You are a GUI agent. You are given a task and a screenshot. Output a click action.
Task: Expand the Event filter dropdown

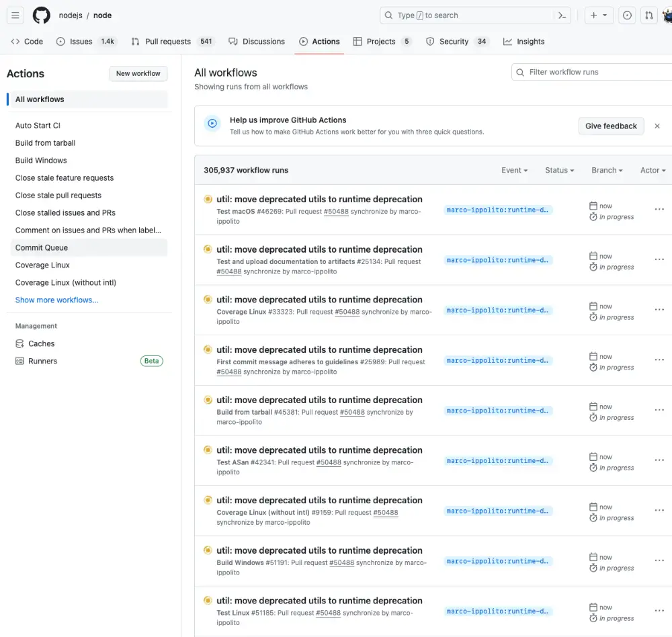[x=514, y=171]
